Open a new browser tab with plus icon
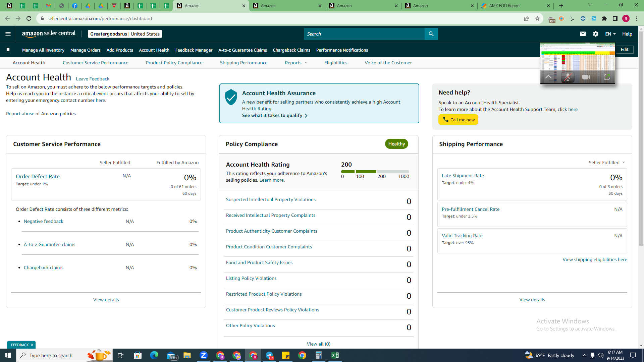The height and width of the screenshot is (362, 644). [x=561, y=6]
